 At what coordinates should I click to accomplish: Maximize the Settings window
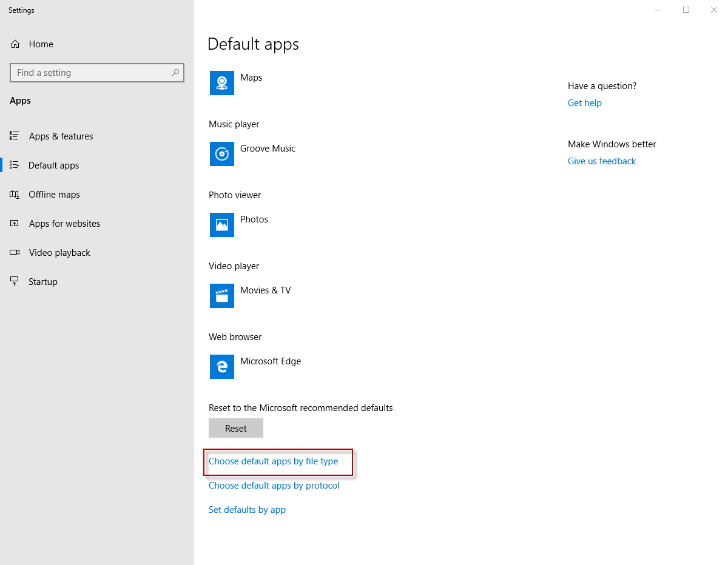click(x=686, y=10)
